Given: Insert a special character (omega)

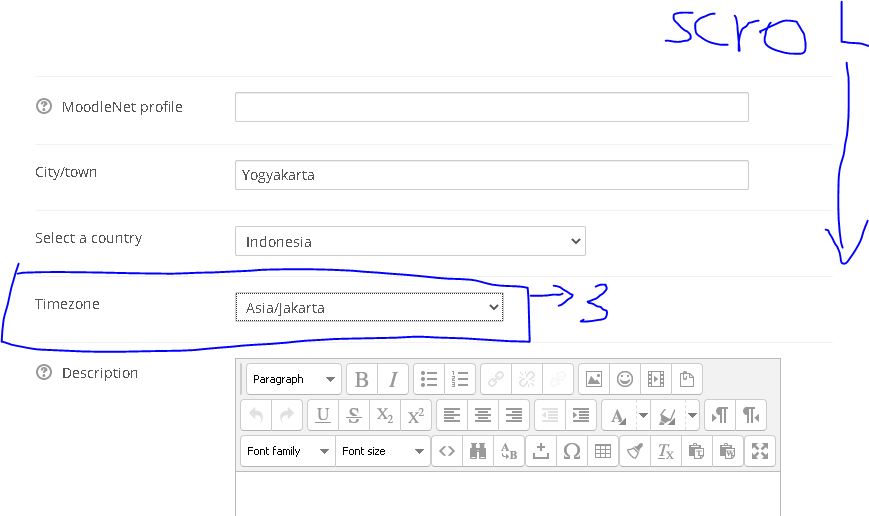Looking at the screenshot, I should coord(571,451).
